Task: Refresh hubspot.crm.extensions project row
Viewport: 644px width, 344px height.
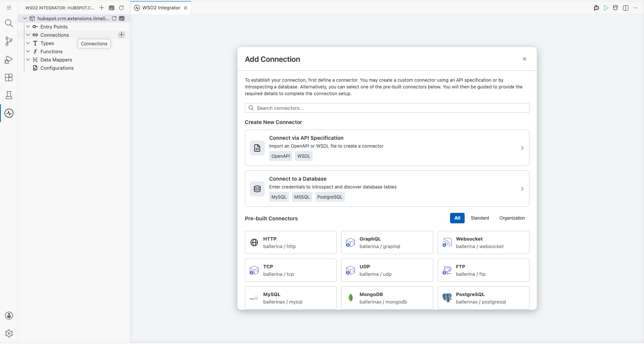Action: pyautogui.click(x=114, y=18)
